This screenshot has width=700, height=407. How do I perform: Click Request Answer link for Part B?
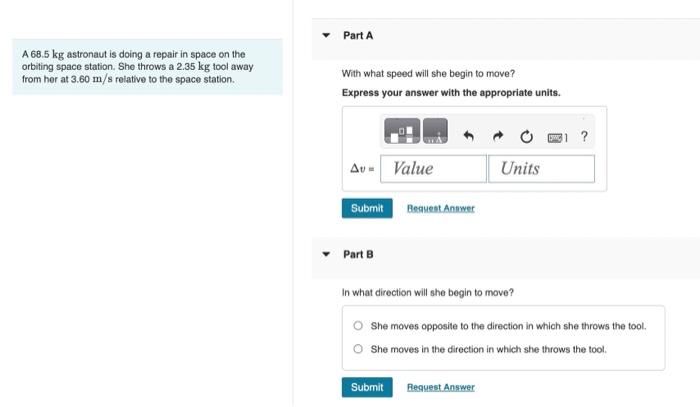click(x=441, y=387)
